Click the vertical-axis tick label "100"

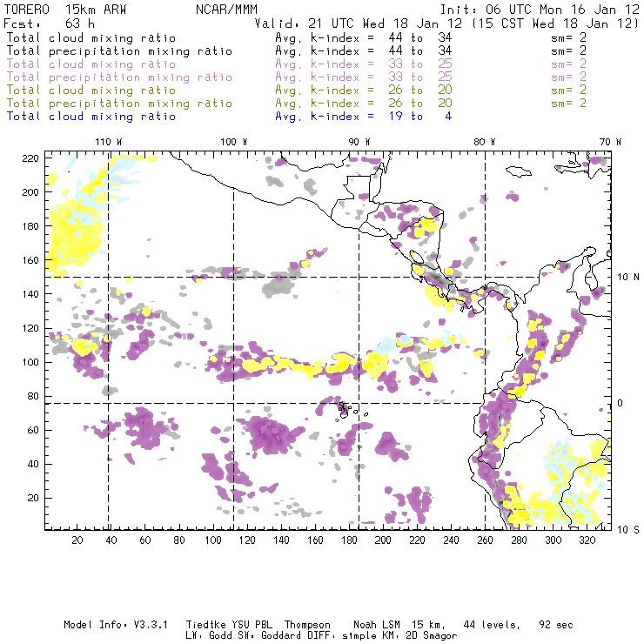point(30,362)
